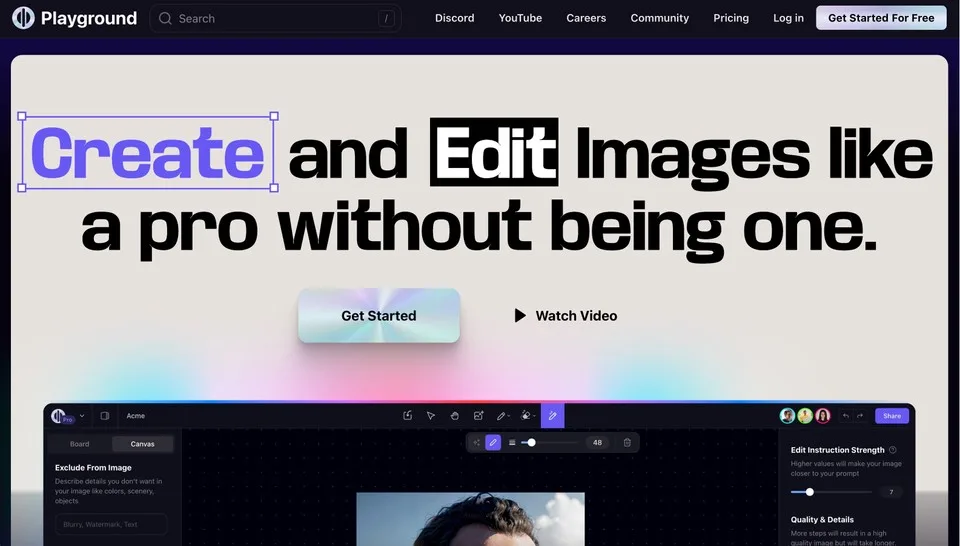Open the pencil tool dropdown arrow

pyautogui.click(x=509, y=416)
